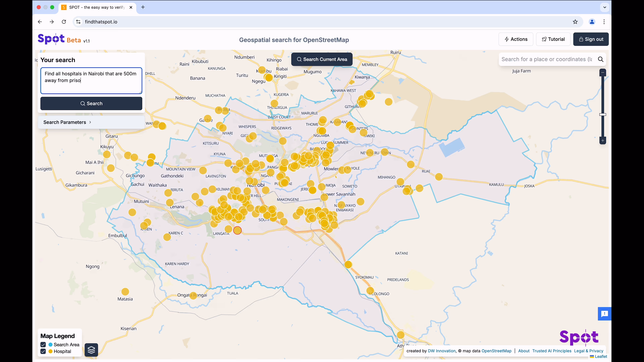Select the SPOT browser tab
The image size is (644, 362).
tap(97, 7)
